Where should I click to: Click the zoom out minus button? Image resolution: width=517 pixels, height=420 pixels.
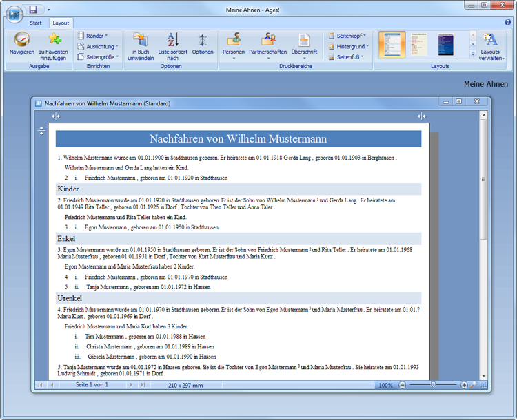click(x=403, y=386)
